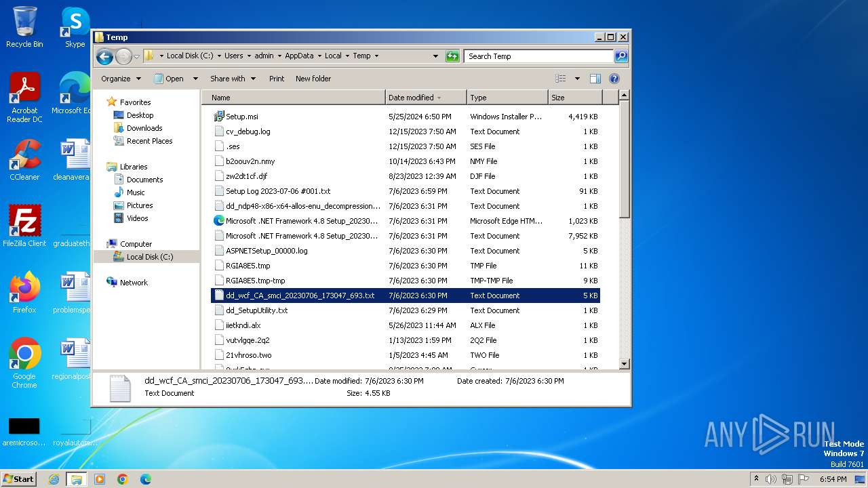The image size is (868, 488).
Task: Open the Network node in navigation pane
Action: pyautogui.click(x=134, y=283)
